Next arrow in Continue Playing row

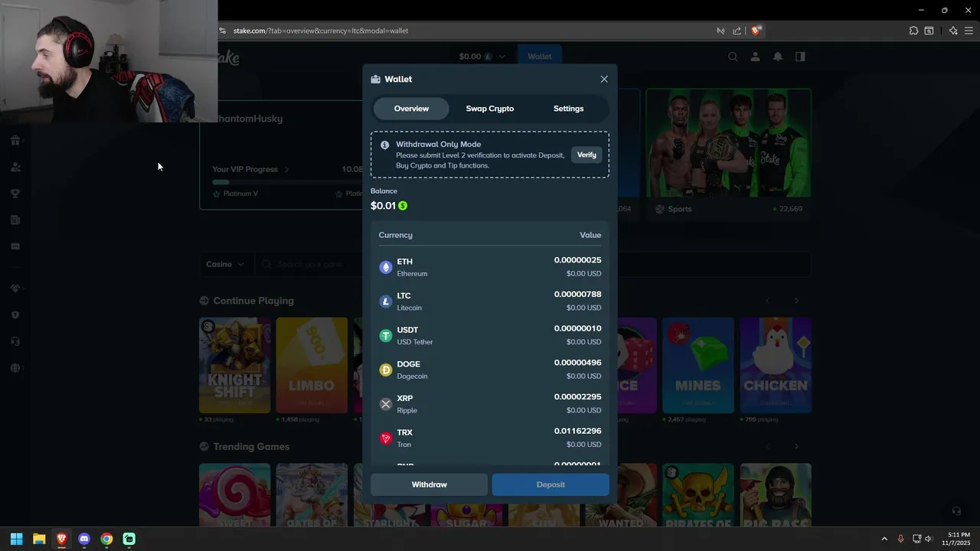(796, 301)
